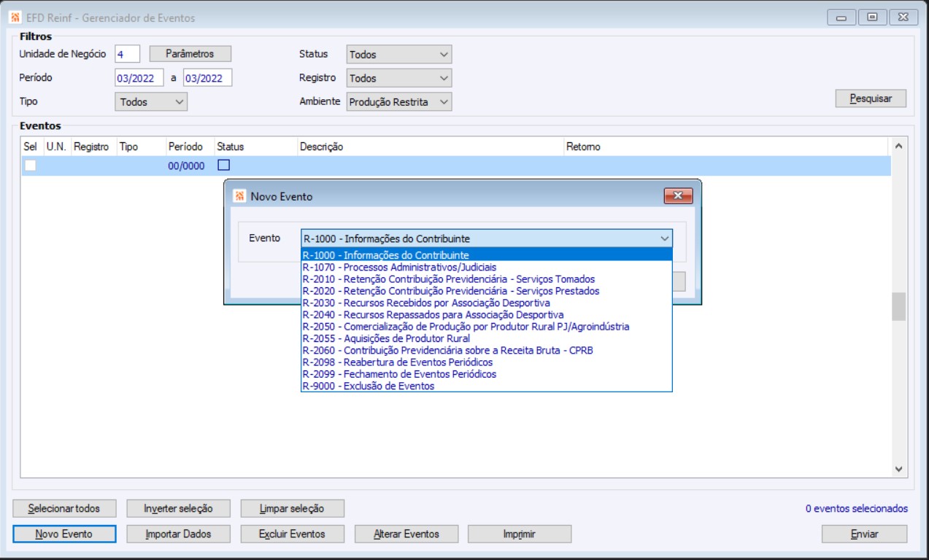Screen dimensions: 929x560
Task: Open the Registro filter dropdown
Action: point(399,78)
